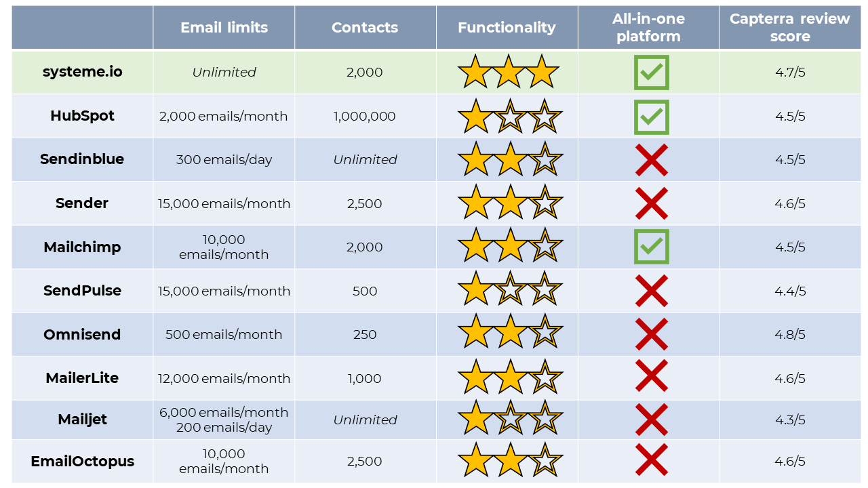The height and width of the screenshot is (488, 868).
Task: Click the Capterra review score header
Action: pyautogui.click(x=789, y=28)
